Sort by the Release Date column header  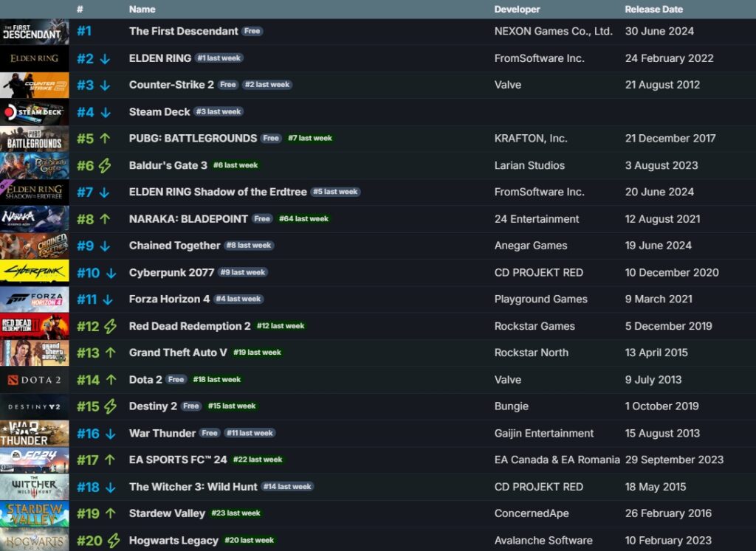[653, 10]
